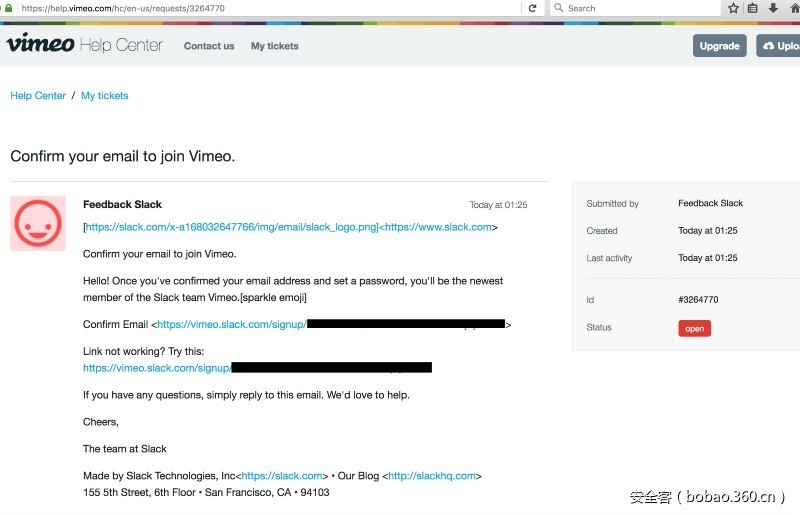800x515 pixels.
Task: Focus the browser Search field
Action: [635, 8]
